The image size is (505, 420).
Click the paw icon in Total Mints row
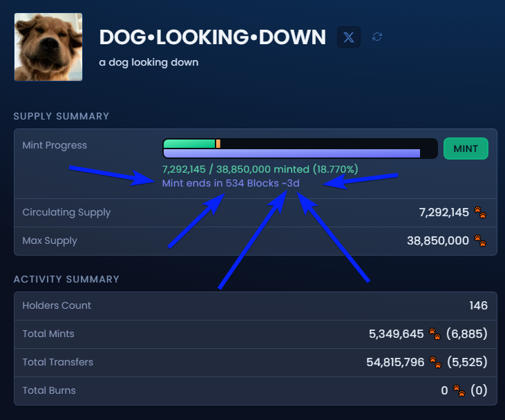tap(435, 334)
